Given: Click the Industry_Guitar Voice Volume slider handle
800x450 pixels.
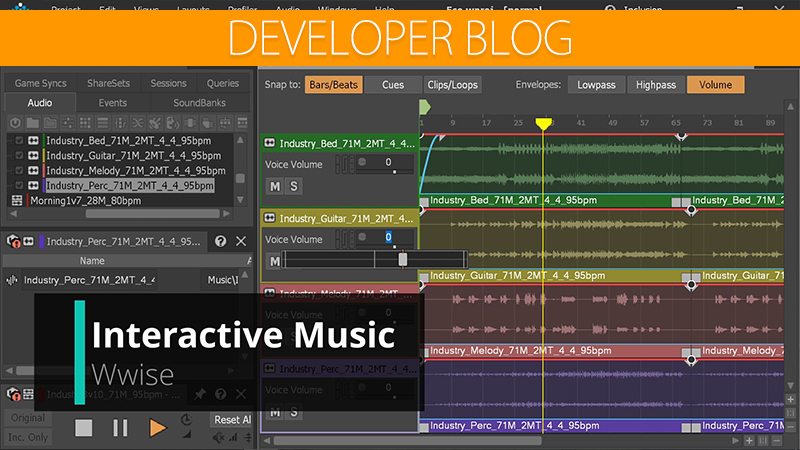Looking at the screenshot, I should pos(403,259).
